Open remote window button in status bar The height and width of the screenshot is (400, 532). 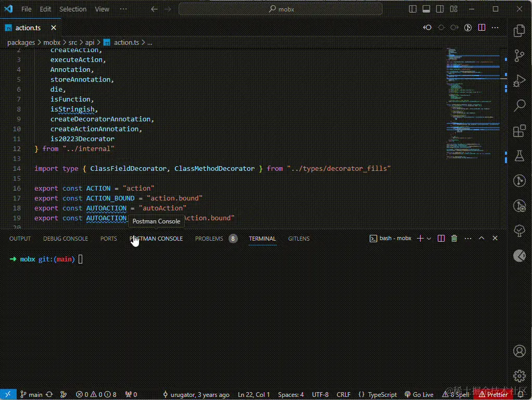8,394
